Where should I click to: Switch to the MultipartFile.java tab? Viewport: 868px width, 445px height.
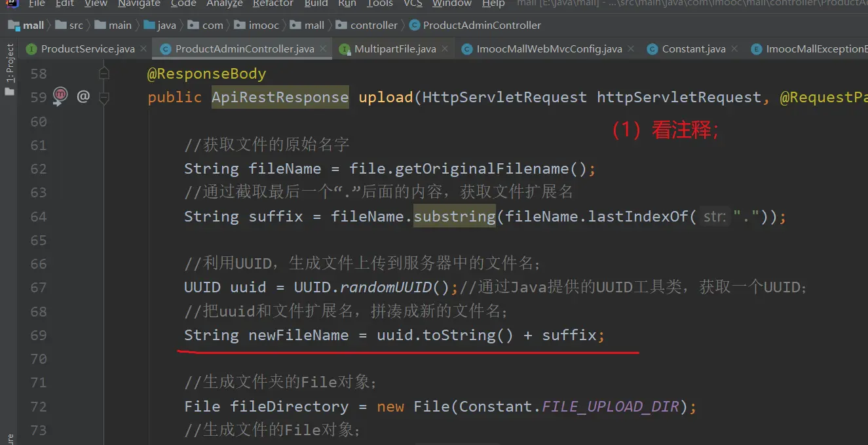click(x=395, y=49)
